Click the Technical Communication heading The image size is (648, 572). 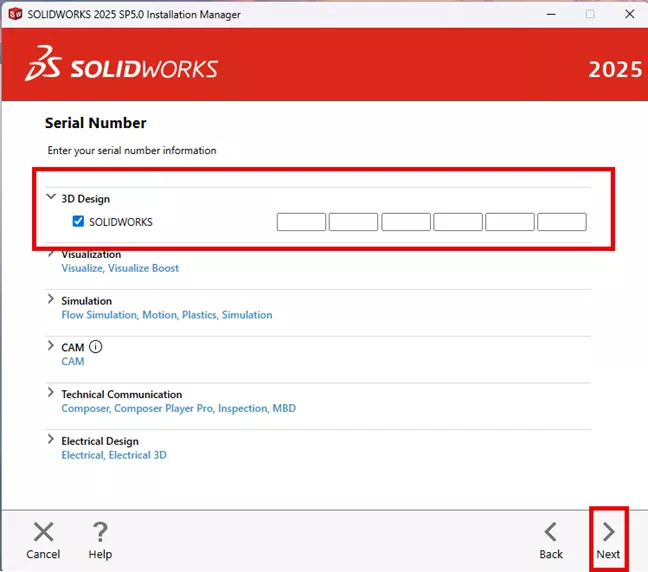pyautogui.click(x=122, y=394)
